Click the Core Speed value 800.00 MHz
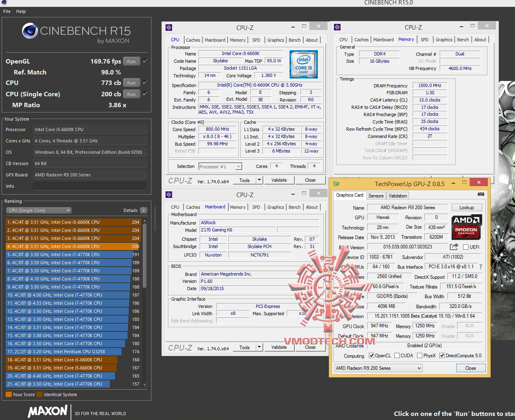Screen dimensions: 515x420 (x=217, y=129)
